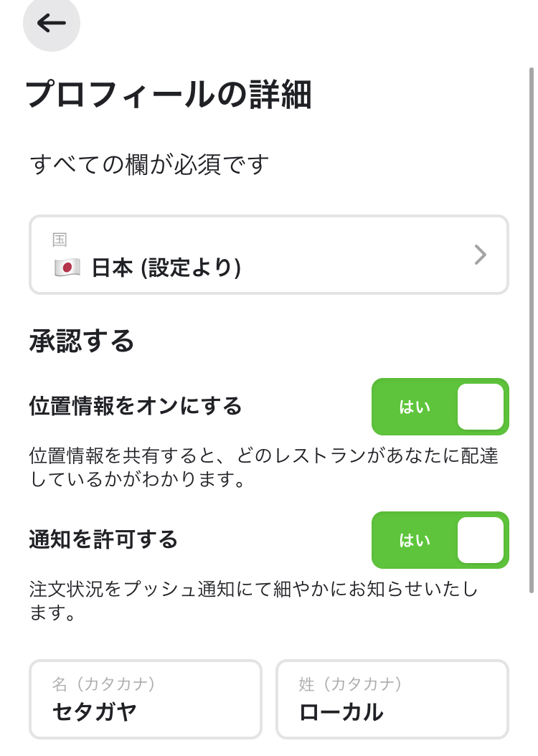
Task: Go back using the arrow icon
Action: point(51,23)
